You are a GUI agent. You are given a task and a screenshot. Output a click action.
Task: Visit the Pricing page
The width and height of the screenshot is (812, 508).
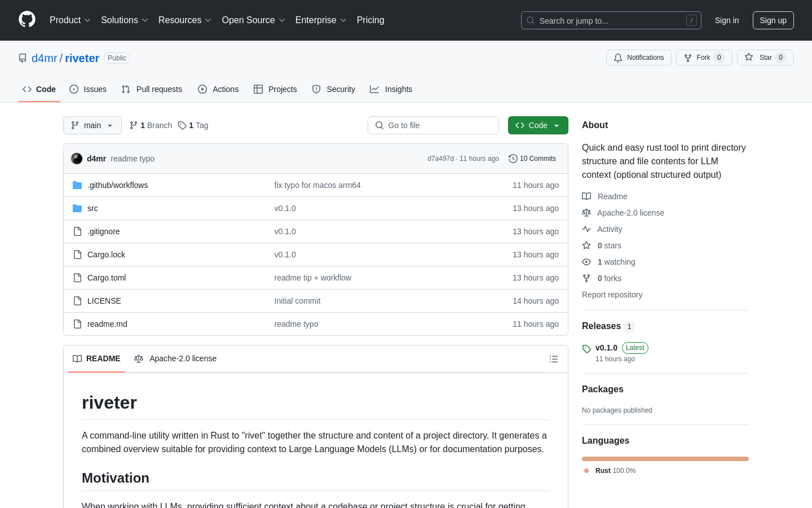[x=370, y=20]
